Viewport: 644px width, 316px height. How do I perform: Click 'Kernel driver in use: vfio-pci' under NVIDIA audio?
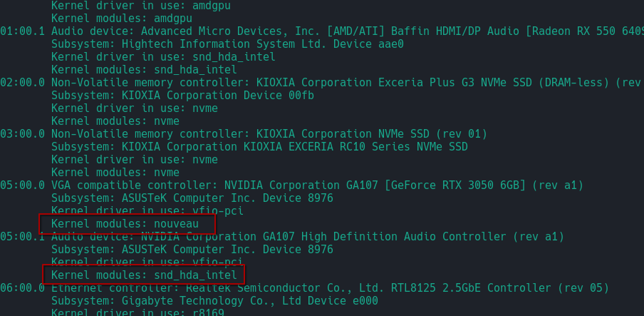click(x=147, y=262)
